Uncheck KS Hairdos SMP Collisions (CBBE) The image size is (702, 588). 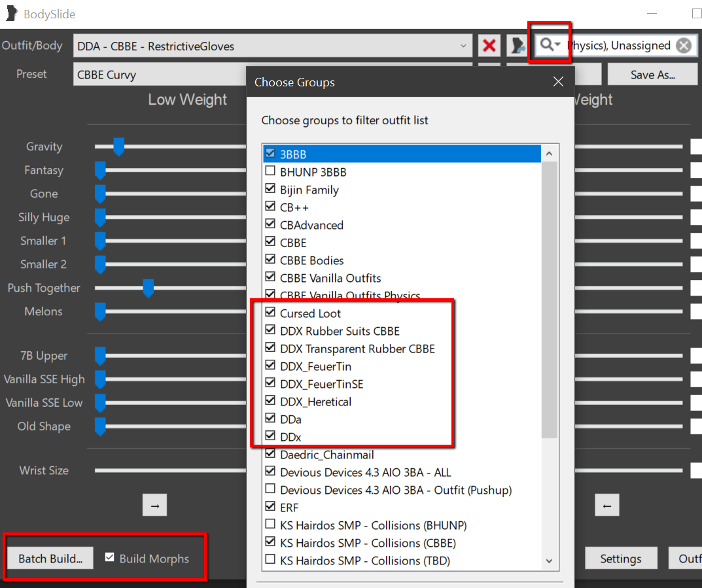270,542
